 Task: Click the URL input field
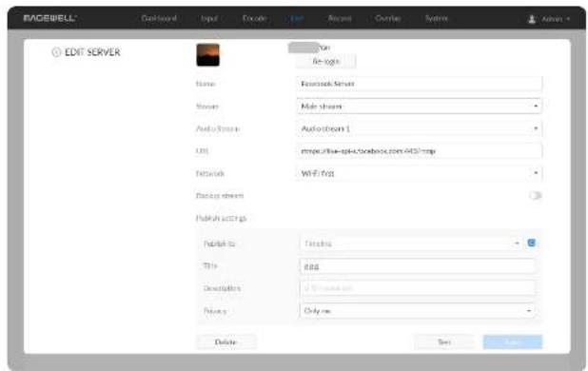click(x=419, y=151)
